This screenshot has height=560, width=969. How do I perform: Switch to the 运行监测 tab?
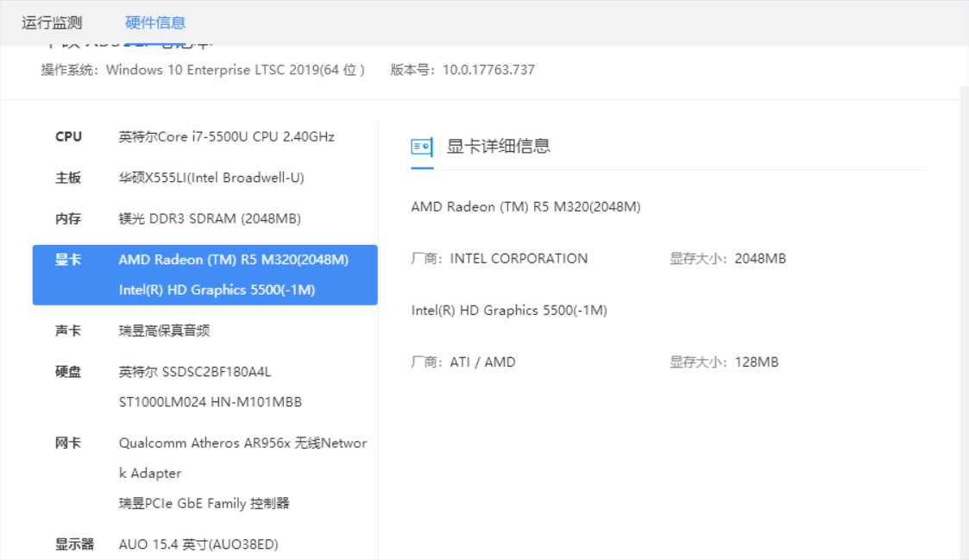(52, 22)
